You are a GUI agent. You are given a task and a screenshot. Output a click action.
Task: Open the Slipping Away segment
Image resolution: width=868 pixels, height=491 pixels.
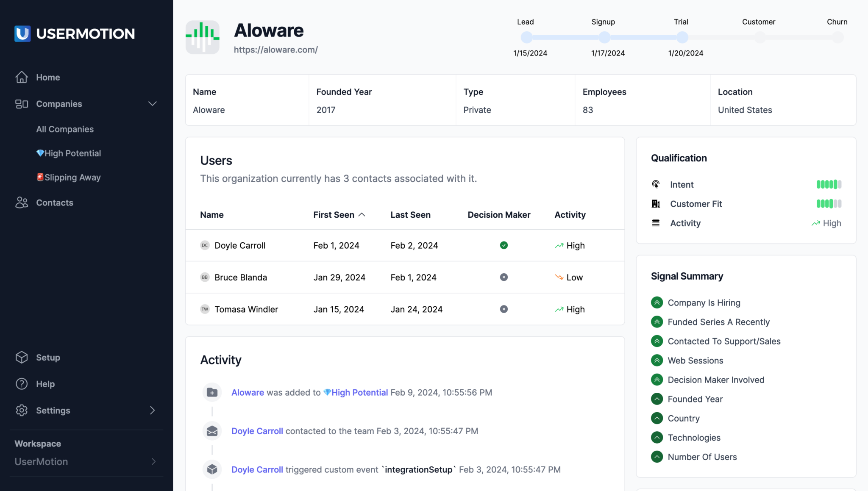[69, 177]
